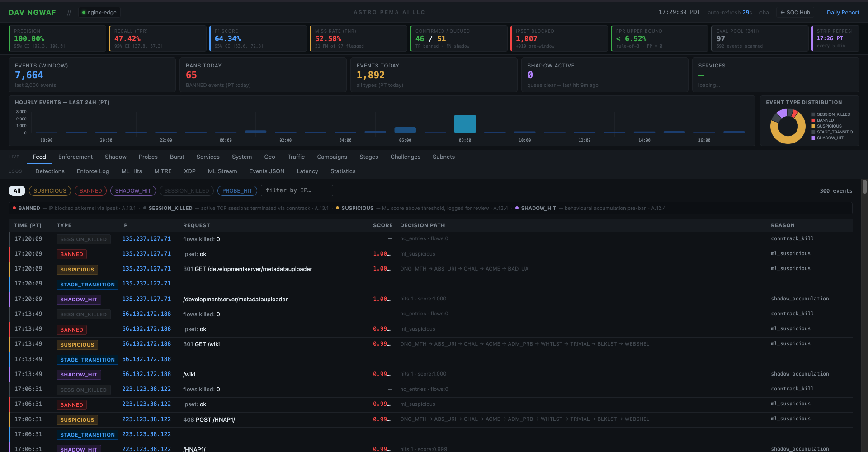
Task: Click the SESSION_KILLED badge at 17:20:09
Action: pos(84,239)
